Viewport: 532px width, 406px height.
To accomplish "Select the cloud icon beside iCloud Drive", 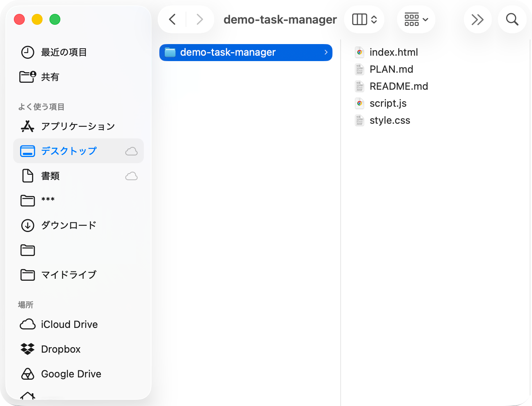I will pyautogui.click(x=27, y=324).
